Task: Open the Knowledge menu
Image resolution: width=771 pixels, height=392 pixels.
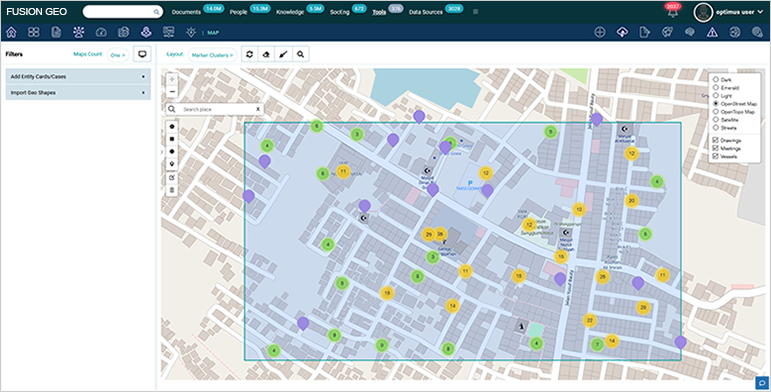Action: click(290, 12)
